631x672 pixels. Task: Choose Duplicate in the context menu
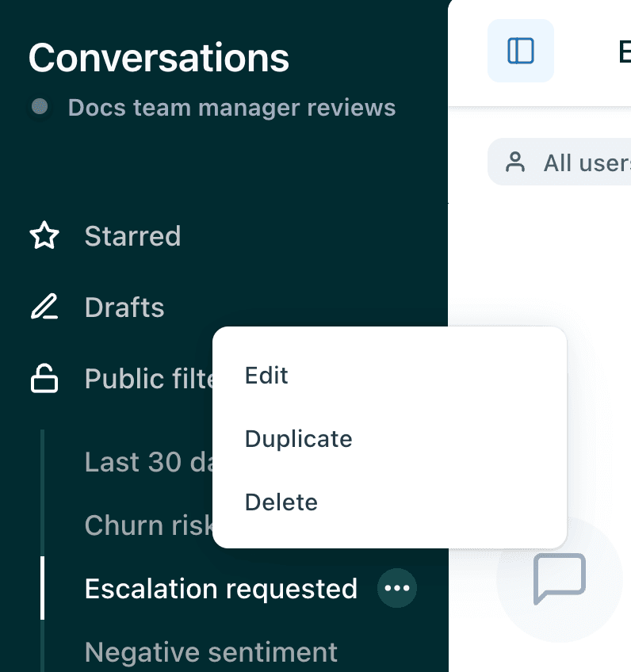(x=298, y=438)
